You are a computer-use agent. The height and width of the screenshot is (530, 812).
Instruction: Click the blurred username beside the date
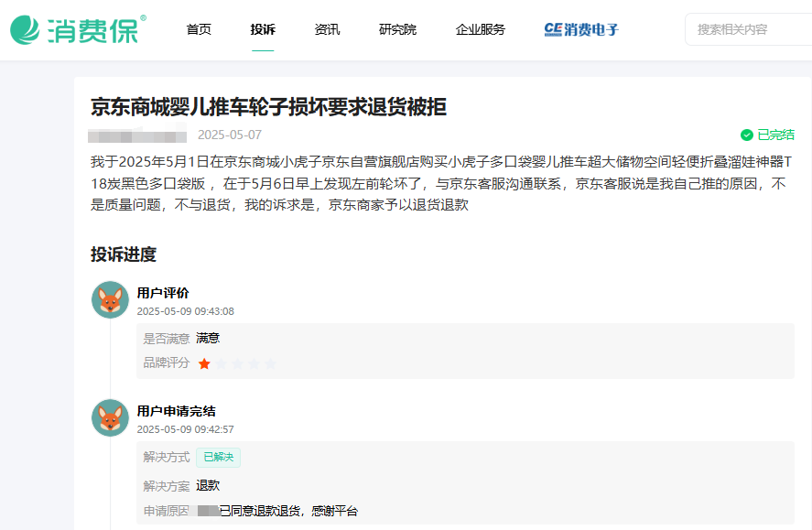point(137,135)
